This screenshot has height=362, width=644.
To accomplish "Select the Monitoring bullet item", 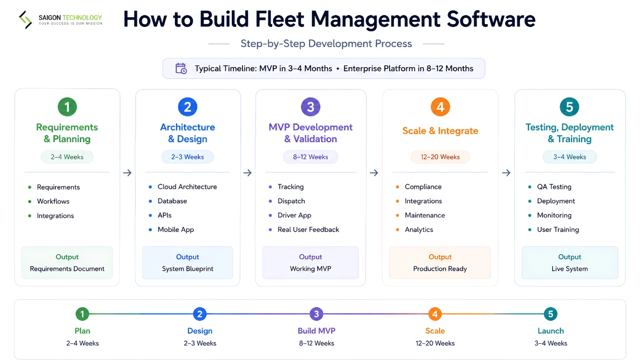I will tap(550, 216).
